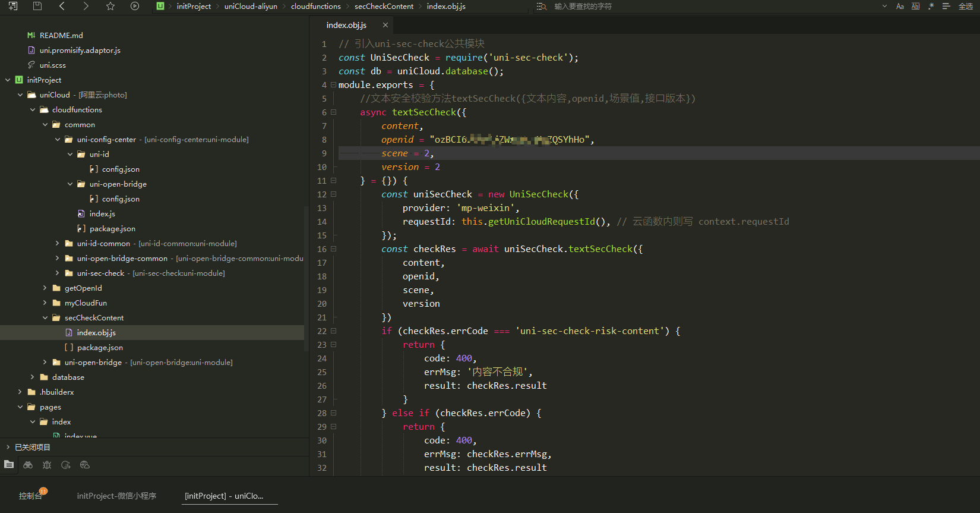This screenshot has width=980, height=513.
Task: Open package.json under secCheckContent
Action: pos(100,348)
